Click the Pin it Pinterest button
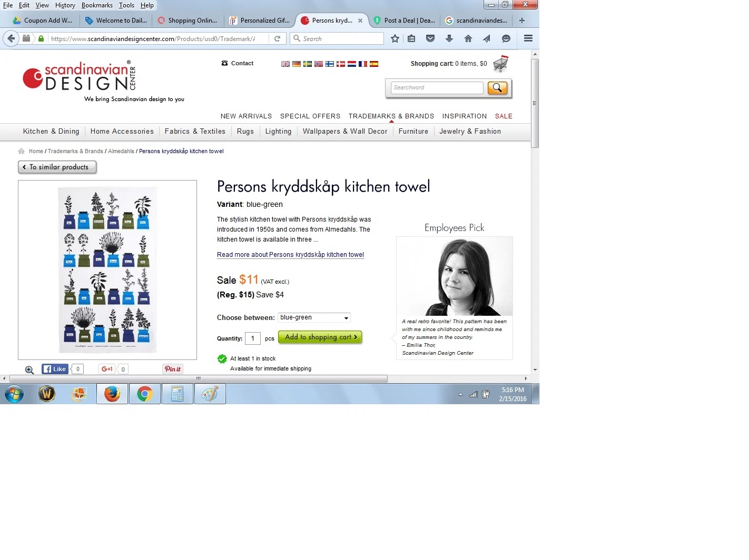Image resolution: width=749 pixels, height=560 pixels. 173,369
